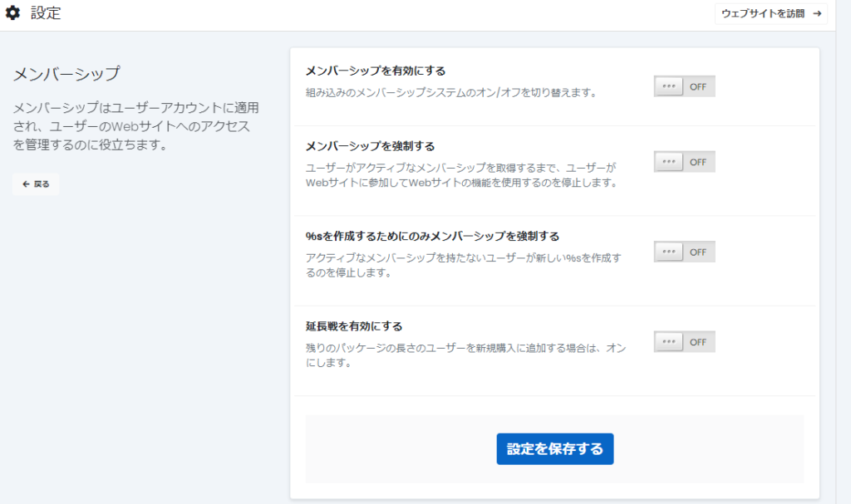Image resolution: width=851 pixels, height=504 pixels.
Task: Select the メンバーシップ sidebar heading
Action: coord(66,74)
